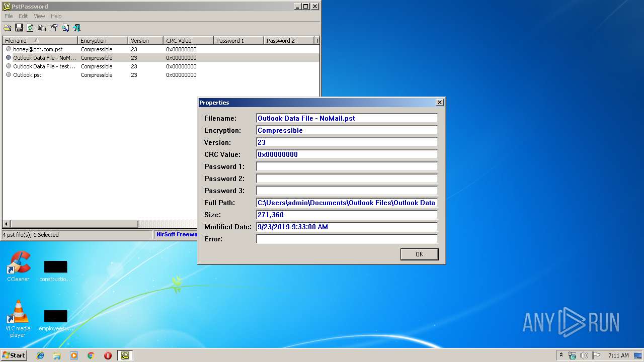Click the Password 2 field in Properties

point(347,178)
